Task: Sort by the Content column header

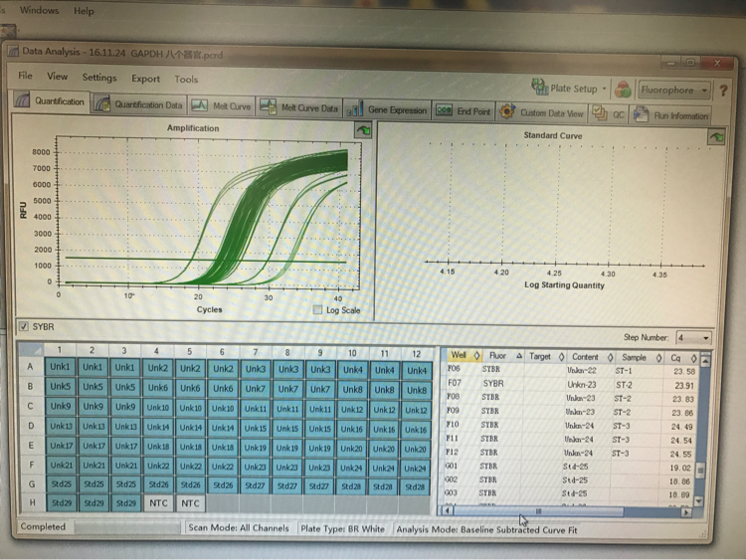Action: pyautogui.click(x=590, y=357)
